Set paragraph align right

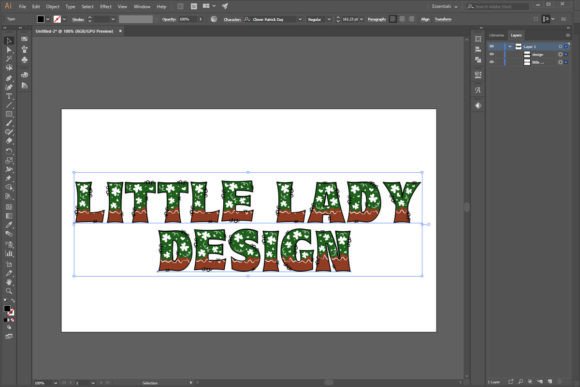pos(411,19)
